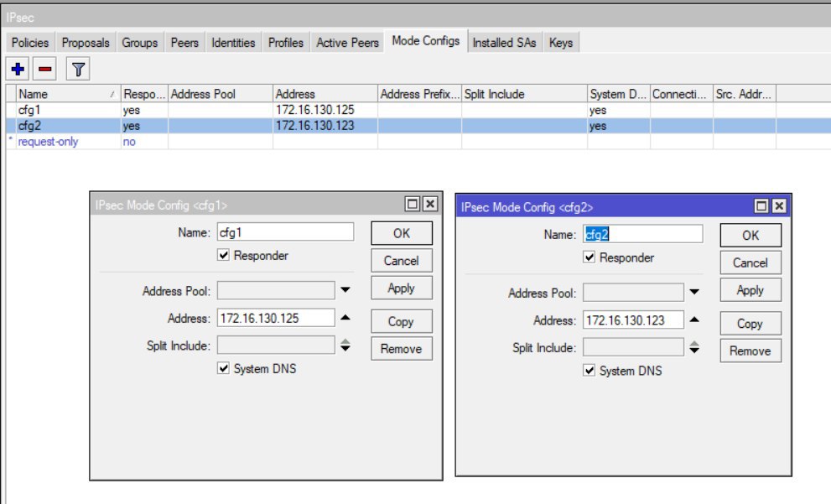Sort by the Respo... column header

point(145,94)
